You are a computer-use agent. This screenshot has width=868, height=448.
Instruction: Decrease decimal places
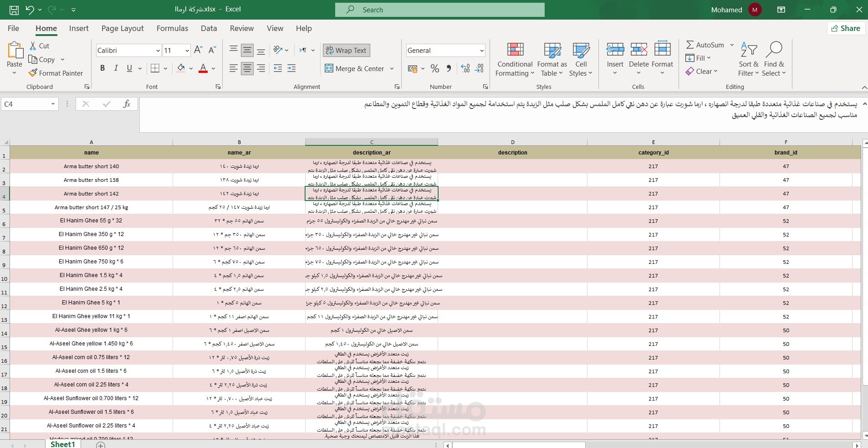[479, 68]
